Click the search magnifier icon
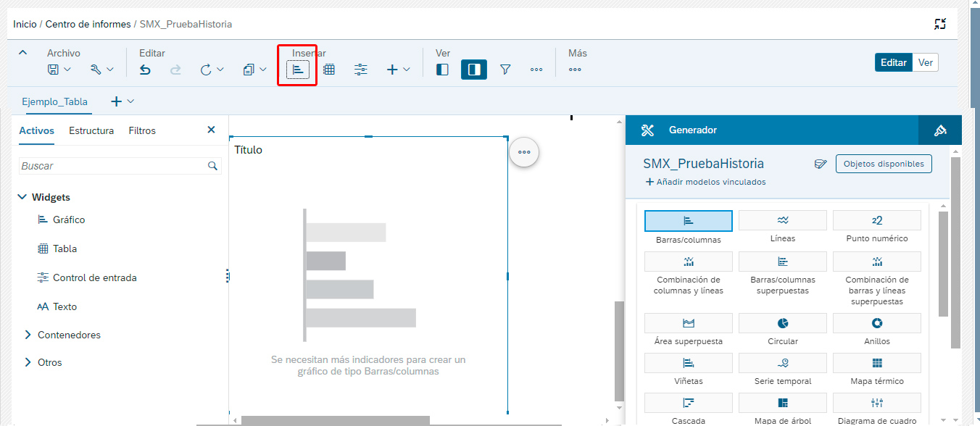Screen dimensions: 980x426 click(212, 166)
